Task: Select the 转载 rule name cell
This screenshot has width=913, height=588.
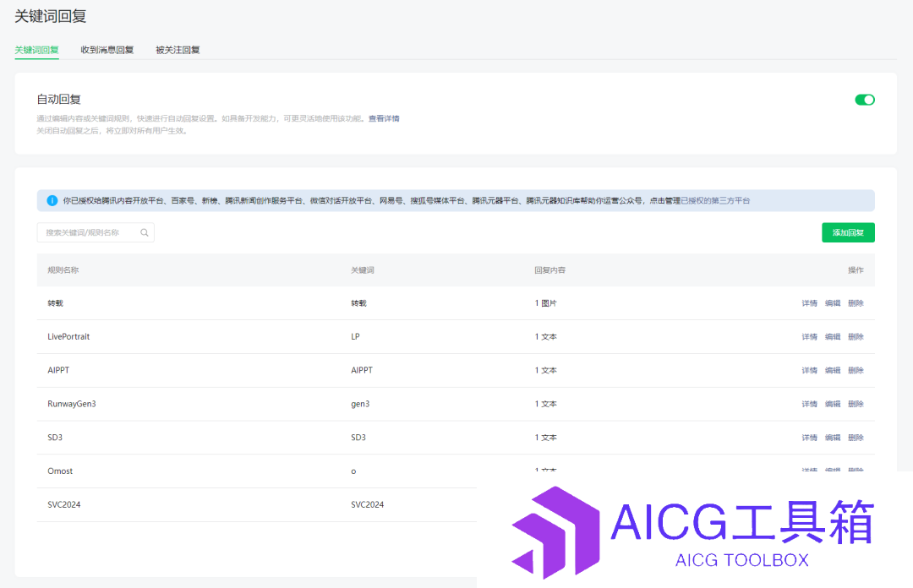Action: coord(55,303)
